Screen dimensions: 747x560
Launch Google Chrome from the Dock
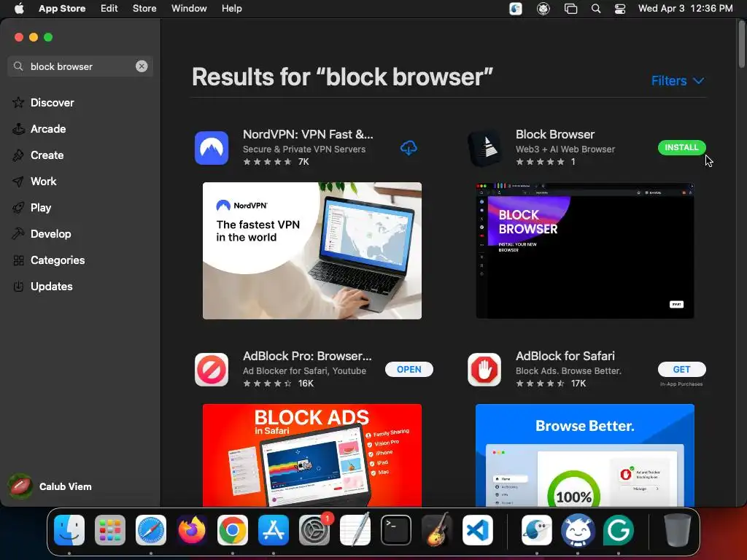(233, 530)
